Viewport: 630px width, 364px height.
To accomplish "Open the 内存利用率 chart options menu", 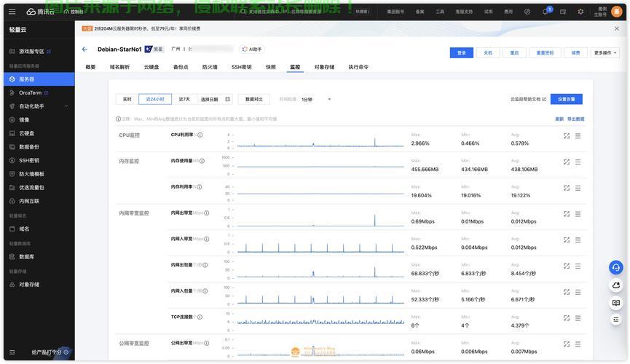I will [578, 188].
